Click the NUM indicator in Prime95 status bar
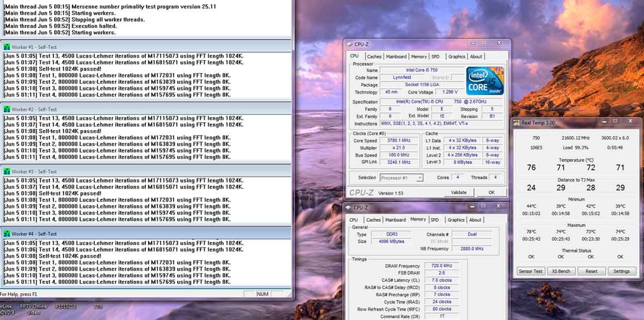The width and height of the screenshot is (644, 320). [x=263, y=294]
